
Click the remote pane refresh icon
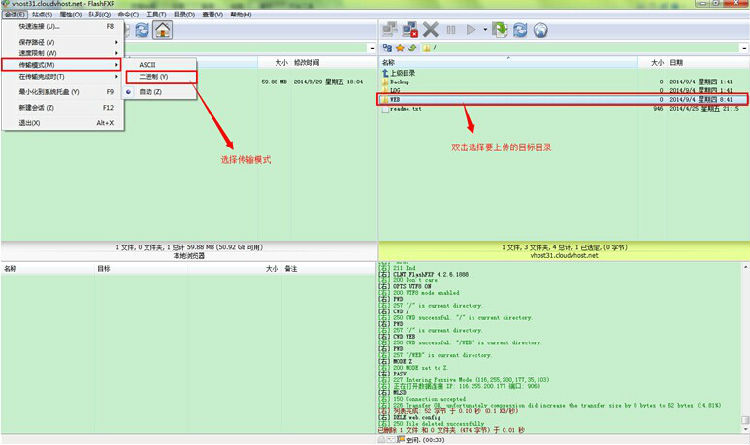[x=520, y=30]
